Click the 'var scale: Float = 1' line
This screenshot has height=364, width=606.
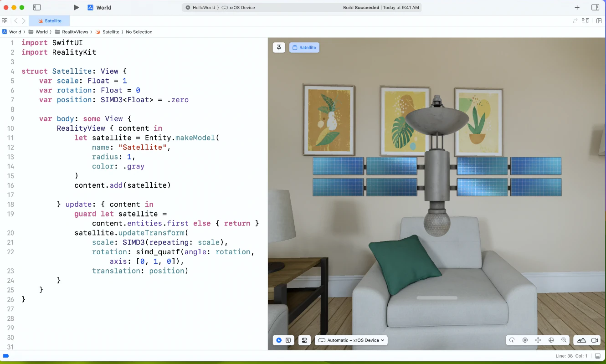[x=83, y=81]
